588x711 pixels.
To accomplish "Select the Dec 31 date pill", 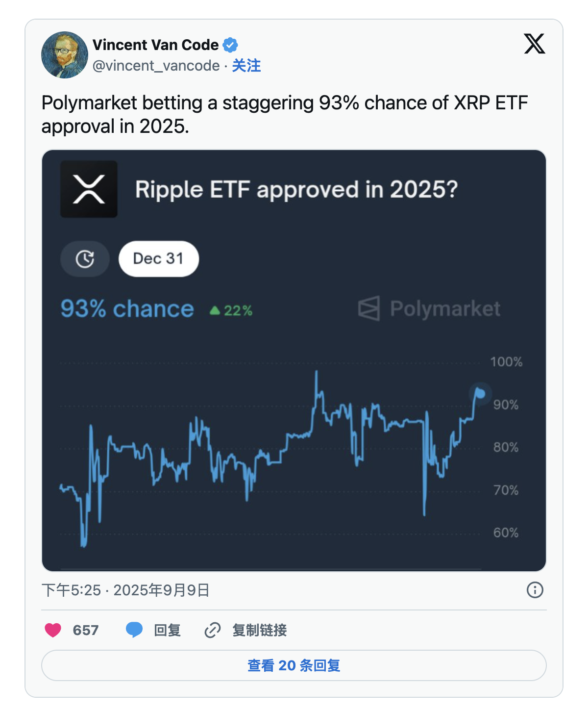I will pos(158,259).
